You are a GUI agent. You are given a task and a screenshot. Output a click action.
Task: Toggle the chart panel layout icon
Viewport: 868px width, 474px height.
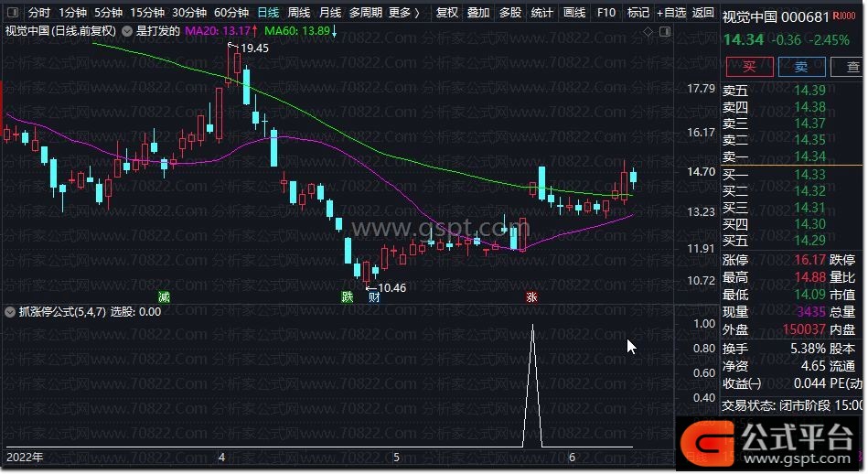(665, 32)
